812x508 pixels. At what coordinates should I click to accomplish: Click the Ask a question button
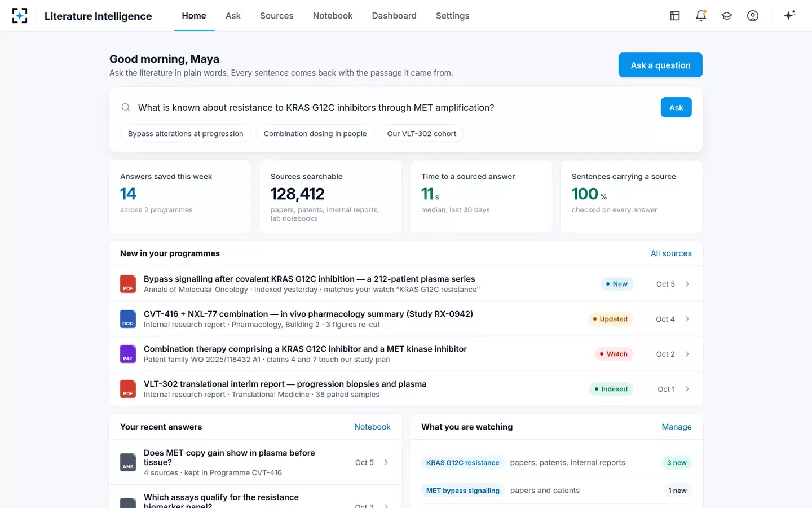coord(660,65)
